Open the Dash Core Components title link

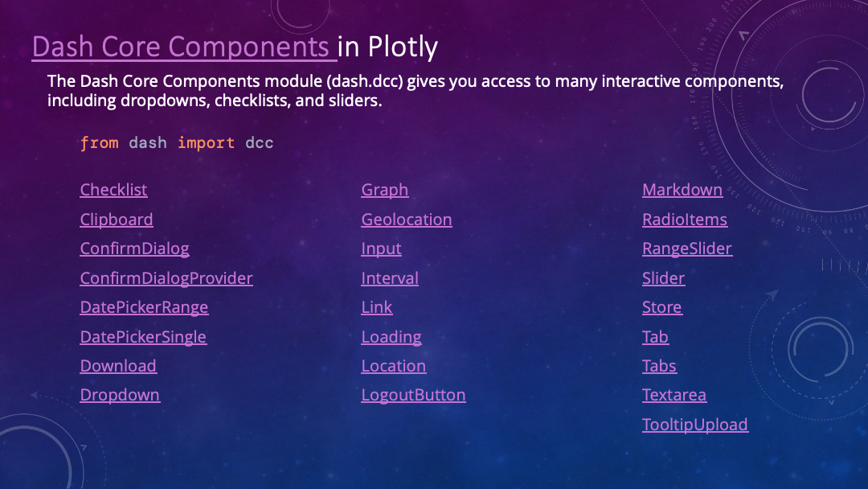(x=182, y=47)
